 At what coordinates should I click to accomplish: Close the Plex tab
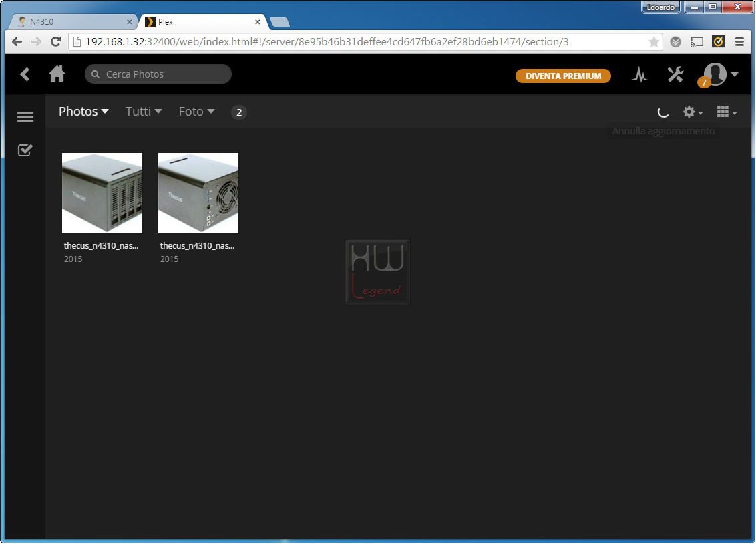(258, 21)
